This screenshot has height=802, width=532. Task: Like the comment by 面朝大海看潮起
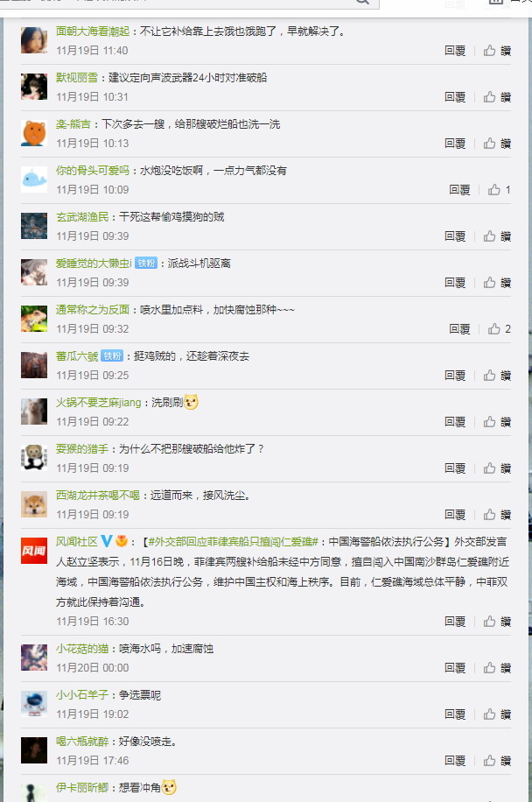click(497, 51)
